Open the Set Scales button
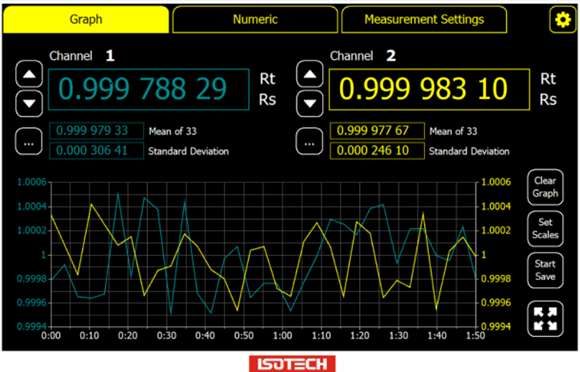The image size is (580, 372). [x=545, y=229]
